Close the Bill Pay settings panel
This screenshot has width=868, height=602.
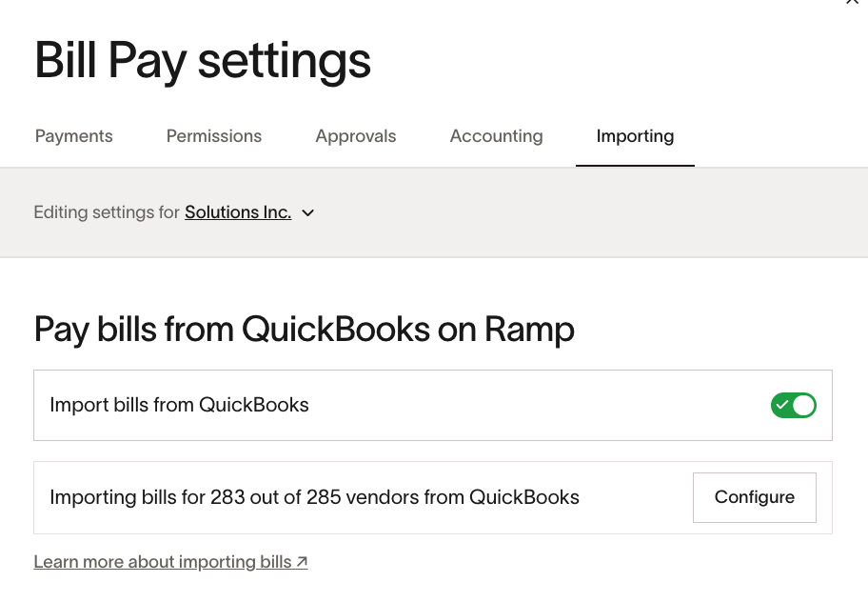(x=852, y=3)
